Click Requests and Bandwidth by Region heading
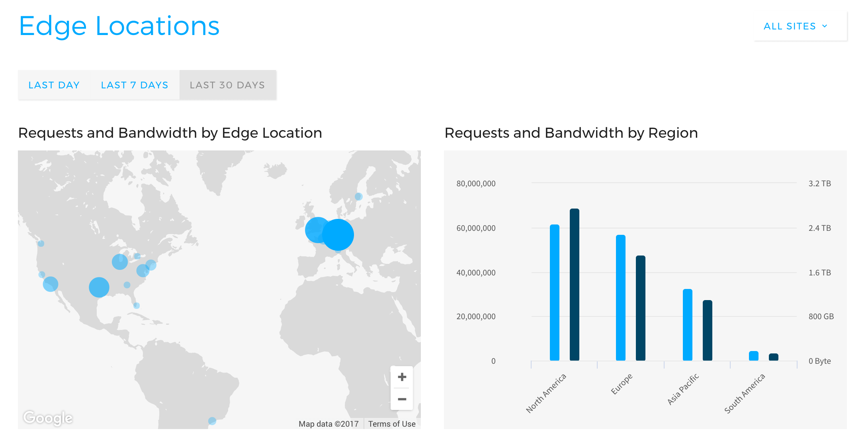 571,133
